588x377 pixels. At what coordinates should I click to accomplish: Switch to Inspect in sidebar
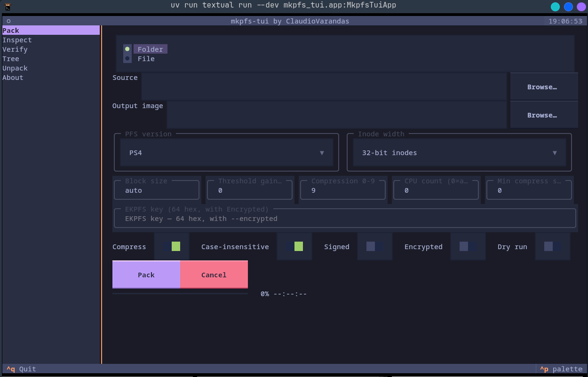(x=51, y=40)
